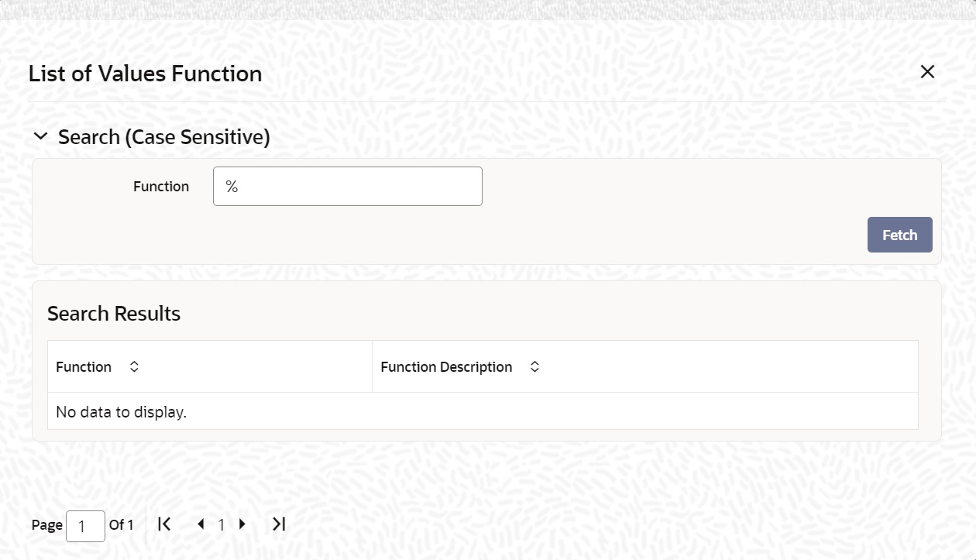Viewport: 976px width, 560px height.
Task: Click the Search (Case Sensitive) heading
Action: tap(164, 137)
